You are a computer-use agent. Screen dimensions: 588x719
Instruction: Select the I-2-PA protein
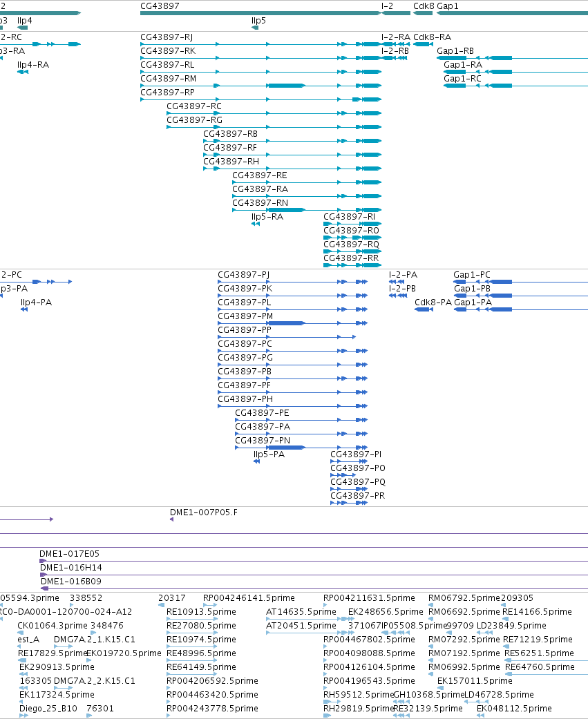click(403, 275)
